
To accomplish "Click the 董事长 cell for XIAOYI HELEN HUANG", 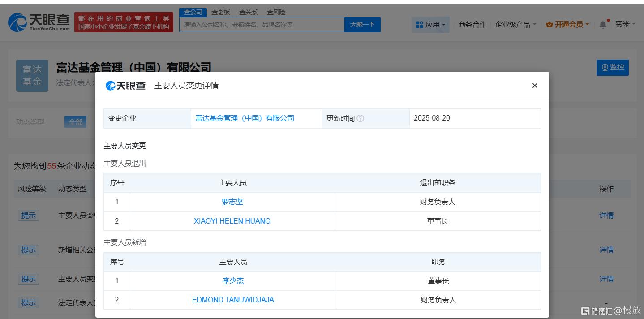I will coord(438,221).
